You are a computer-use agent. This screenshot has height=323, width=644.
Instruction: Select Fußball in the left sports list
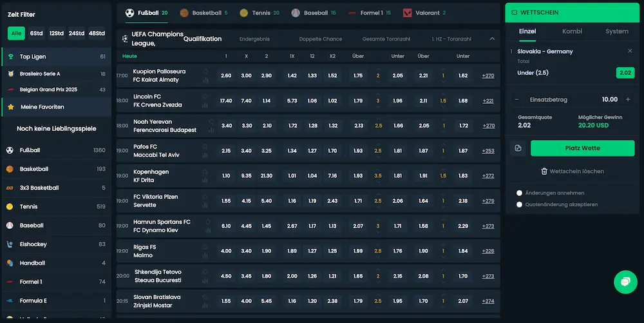pos(56,150)
